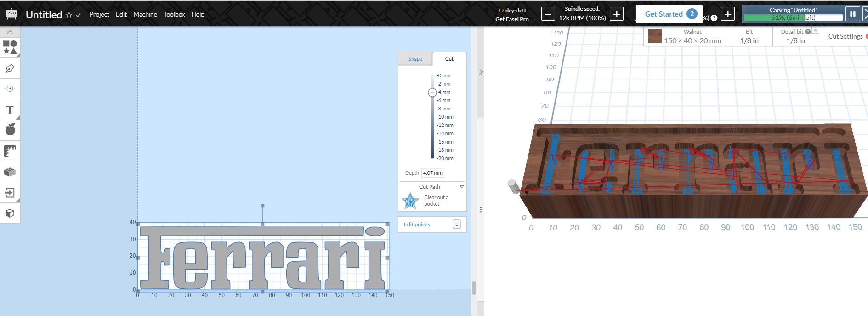Expand the Cut Path dropdown arrow

pos(462,187)
